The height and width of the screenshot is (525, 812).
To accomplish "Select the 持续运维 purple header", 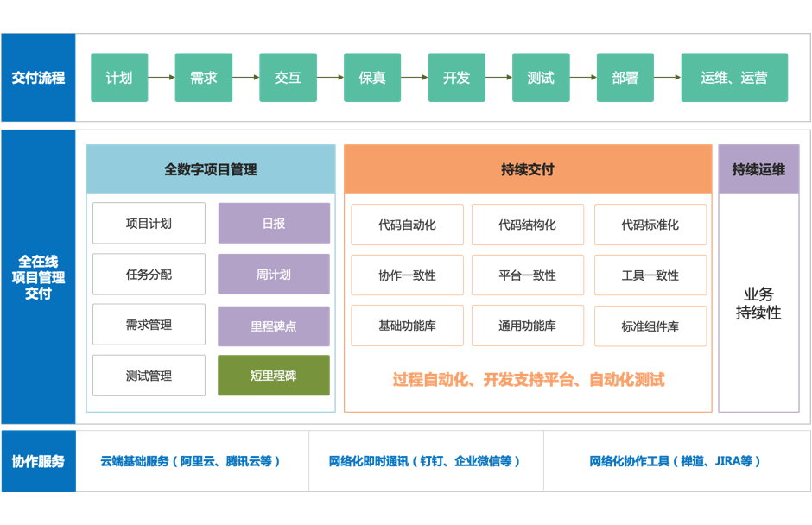I will tap(758, 169).
